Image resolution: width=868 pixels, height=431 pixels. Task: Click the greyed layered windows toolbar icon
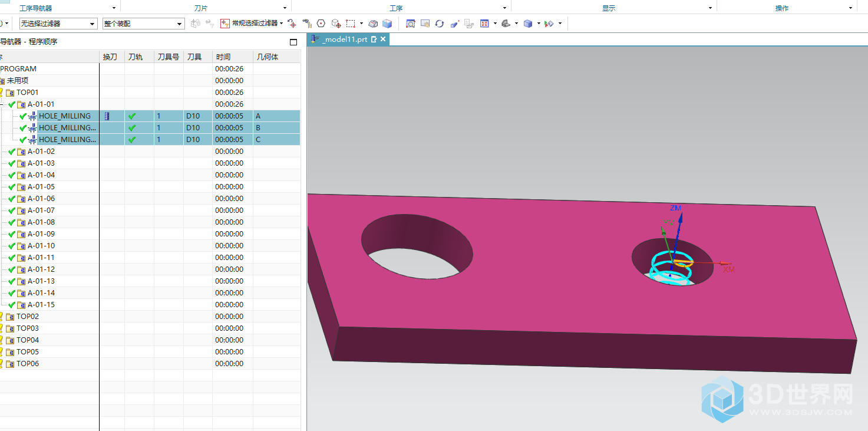469,24
